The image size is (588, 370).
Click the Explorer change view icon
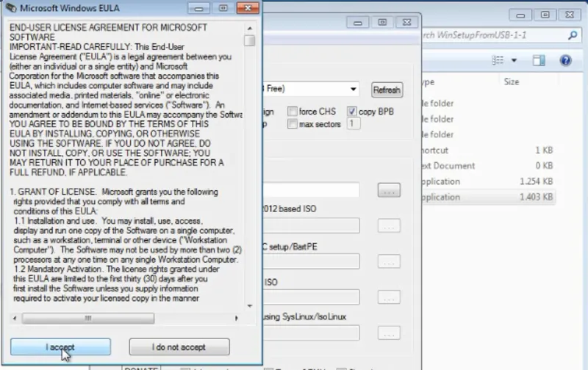(x=498, y=60)
